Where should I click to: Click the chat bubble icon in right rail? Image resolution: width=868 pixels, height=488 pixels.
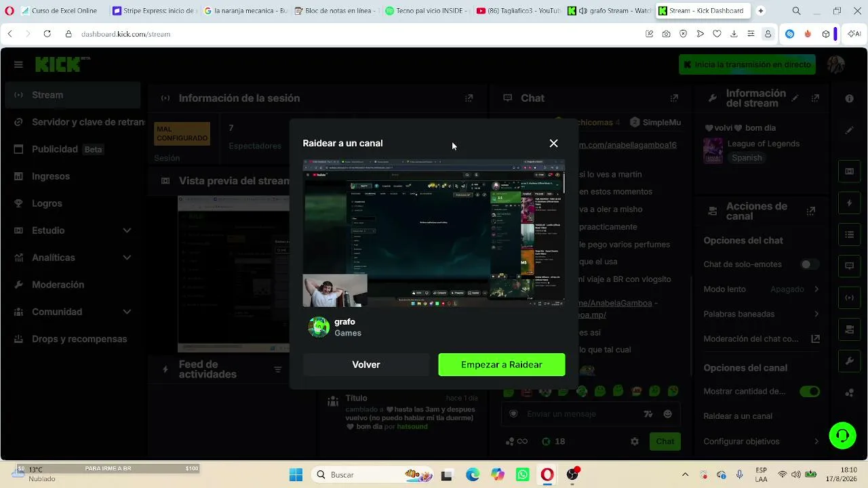849,266
